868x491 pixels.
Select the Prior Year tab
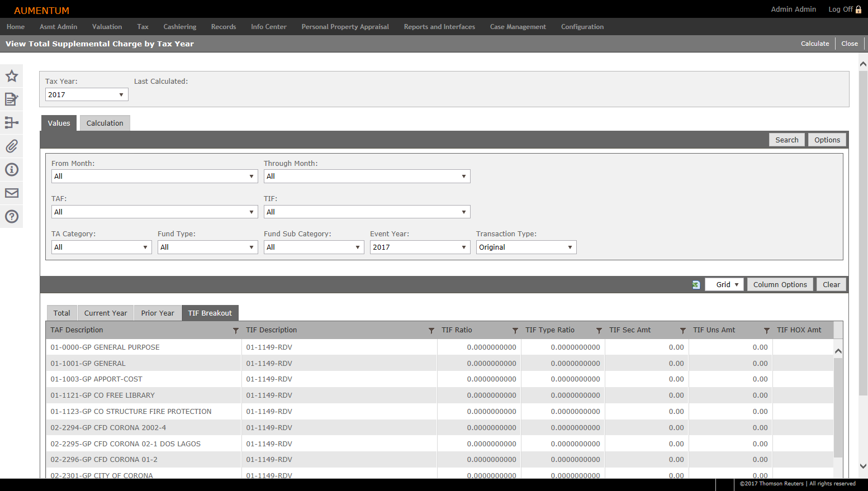click(x=158, y=313)
